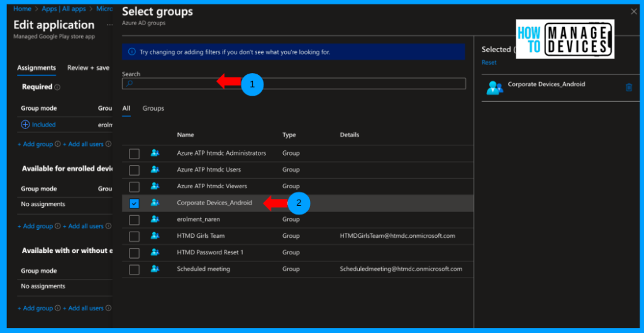Viewport: 644px width, 333px height.
Task: Select the erolment_naren row name
Action: click(x=198, y=219)
